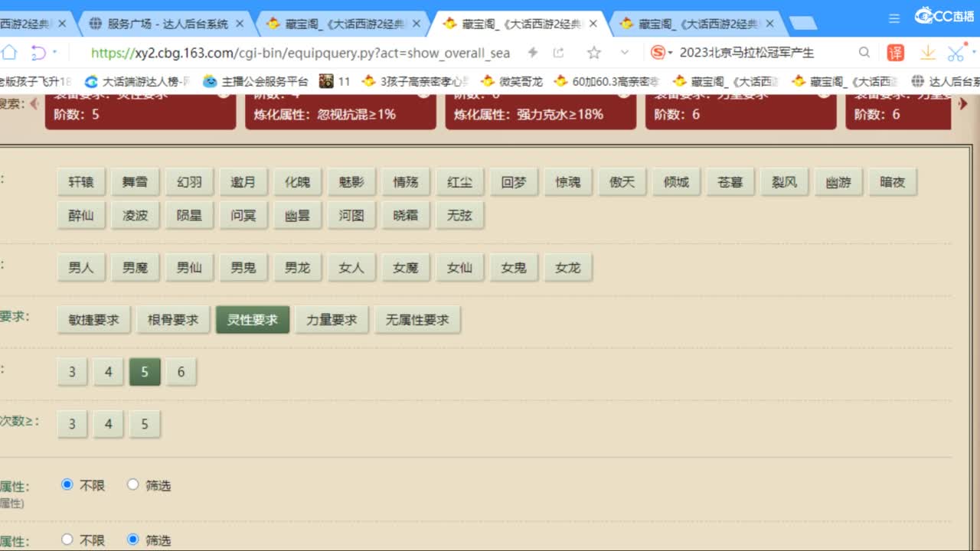Choose race option 女魔
The image size is (980, 551).
pyautogui.click(x=406, y=268)
